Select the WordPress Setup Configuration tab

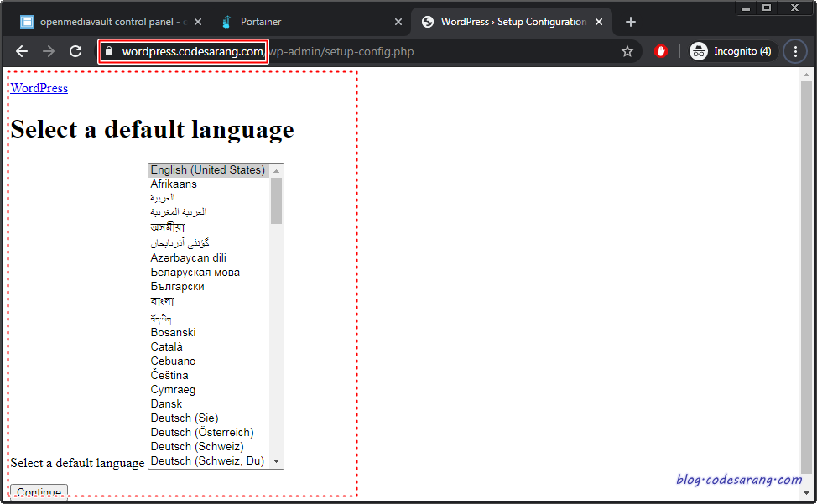pos(513,22)
